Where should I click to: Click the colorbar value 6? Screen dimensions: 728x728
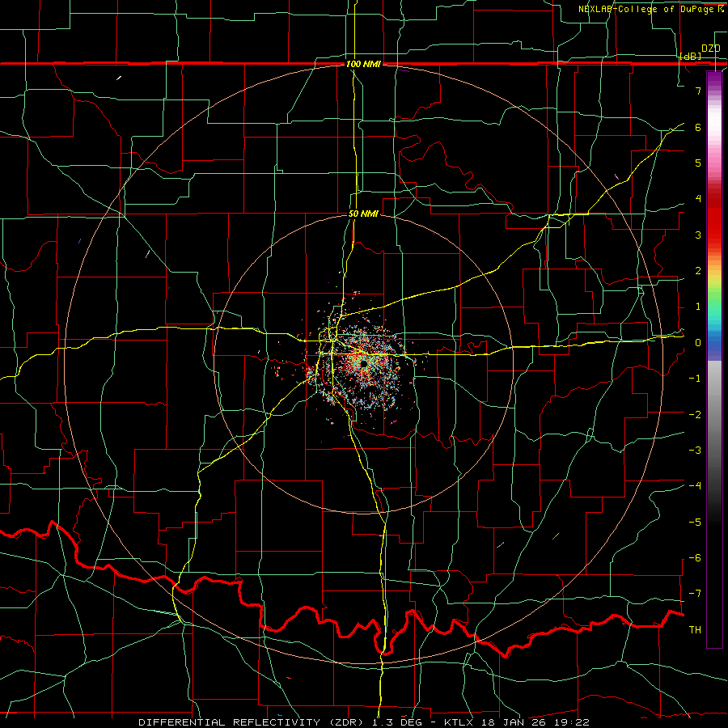pyautogui.click(x=698, y=127)
